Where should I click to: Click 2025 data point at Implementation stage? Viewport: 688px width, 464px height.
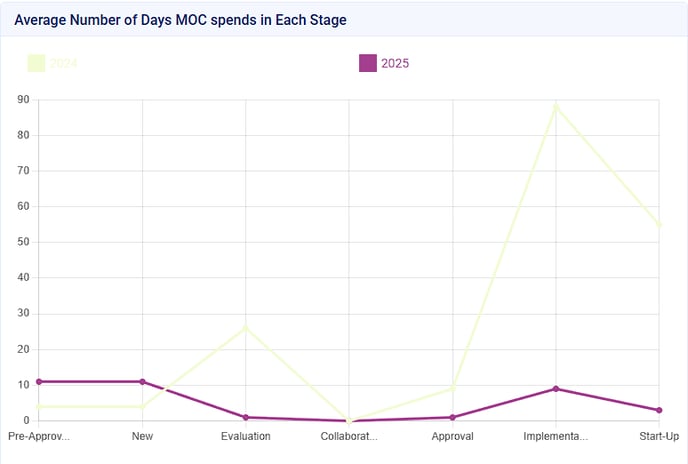pyautogui.click(x=556, y=389)
